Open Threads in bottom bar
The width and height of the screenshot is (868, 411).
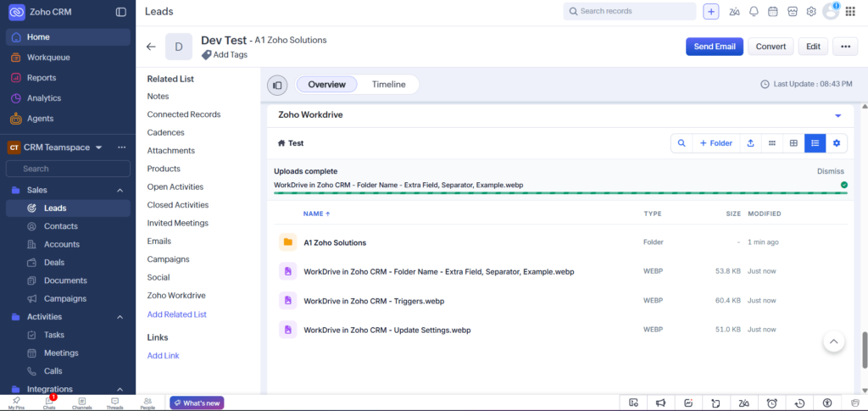(x=114, y=403)
